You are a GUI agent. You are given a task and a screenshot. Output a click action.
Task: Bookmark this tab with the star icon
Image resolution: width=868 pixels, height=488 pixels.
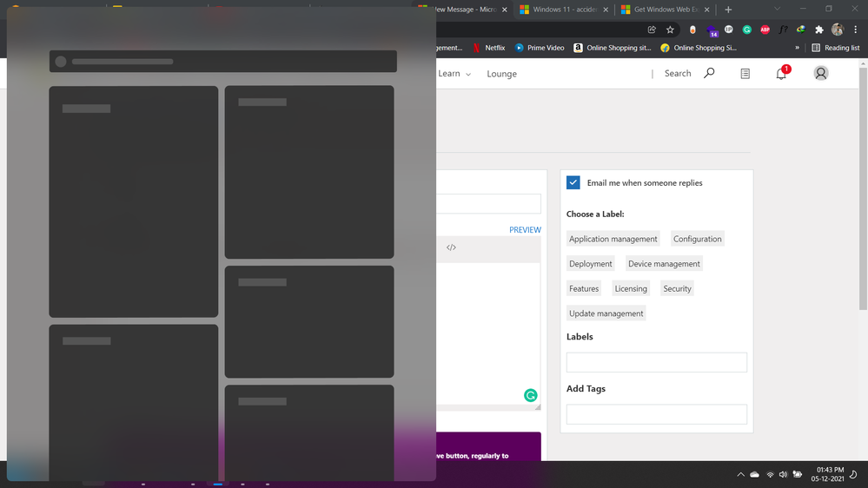coord(671,30)
